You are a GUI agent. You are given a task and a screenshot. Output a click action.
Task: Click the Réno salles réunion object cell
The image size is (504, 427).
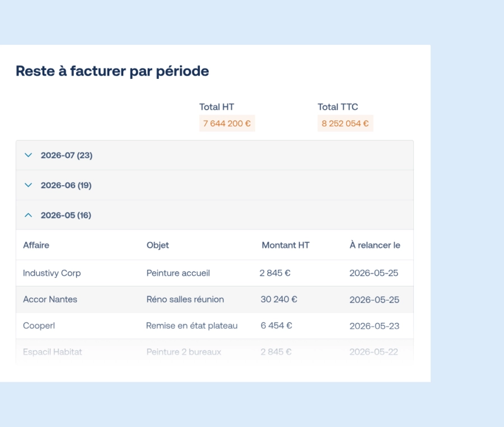click(x=185, y=299)
